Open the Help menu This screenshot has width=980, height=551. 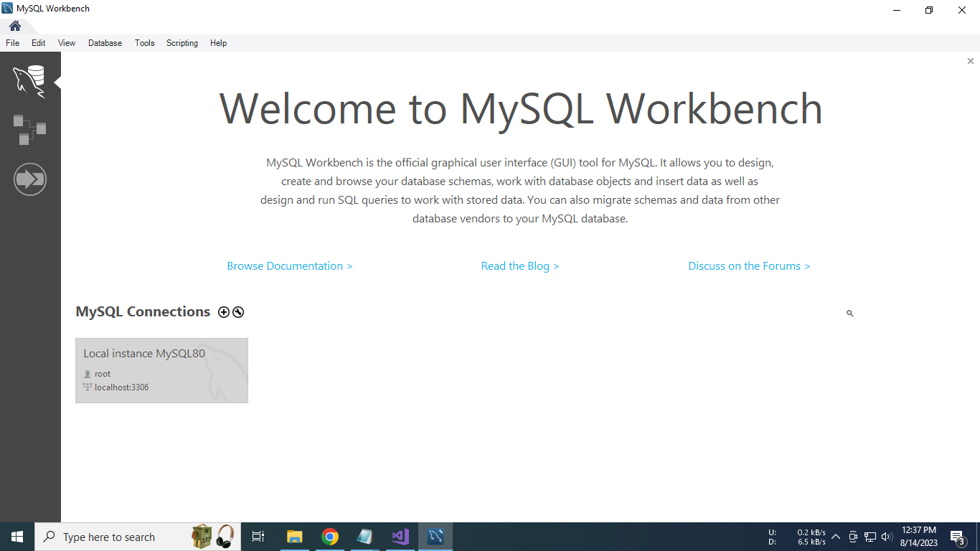(219, 43)
